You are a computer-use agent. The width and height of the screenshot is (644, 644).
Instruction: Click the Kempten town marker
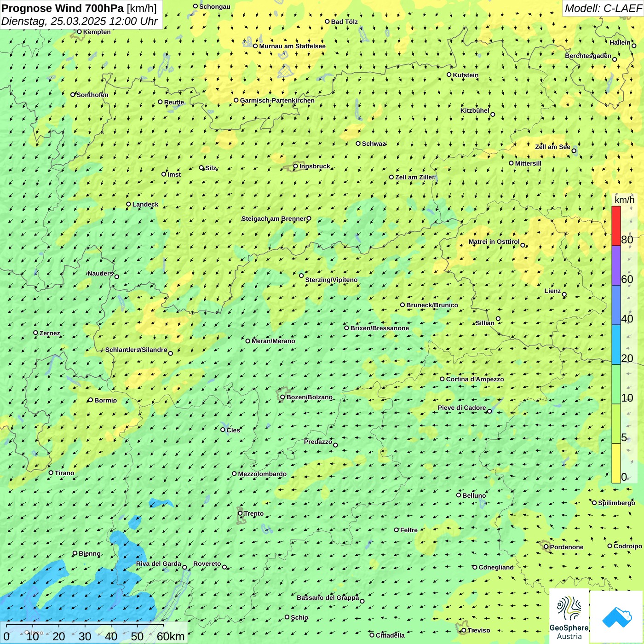click(79, 32)
